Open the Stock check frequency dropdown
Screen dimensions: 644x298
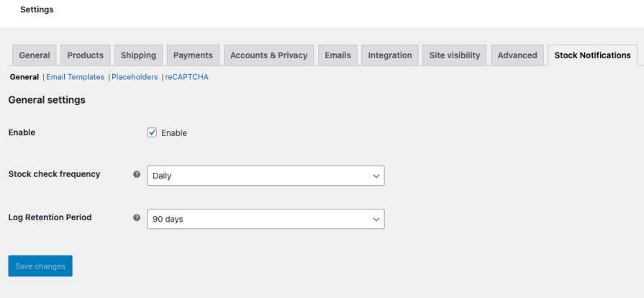coord(266,176)
